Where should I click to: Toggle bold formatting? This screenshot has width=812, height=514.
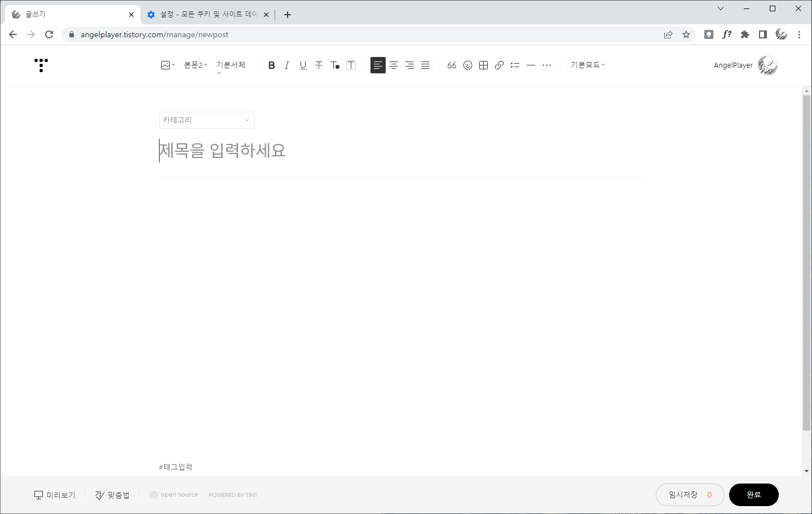pos(271,65)
